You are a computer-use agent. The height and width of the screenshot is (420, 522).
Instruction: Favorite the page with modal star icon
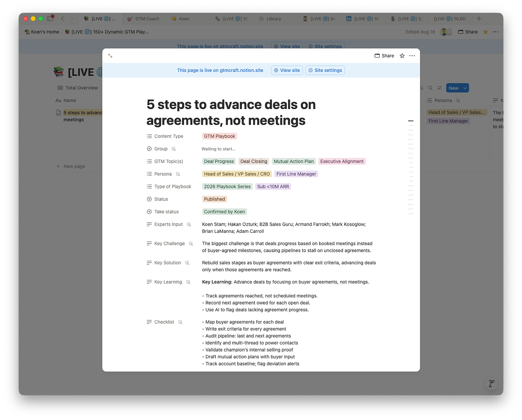[402, 56]
